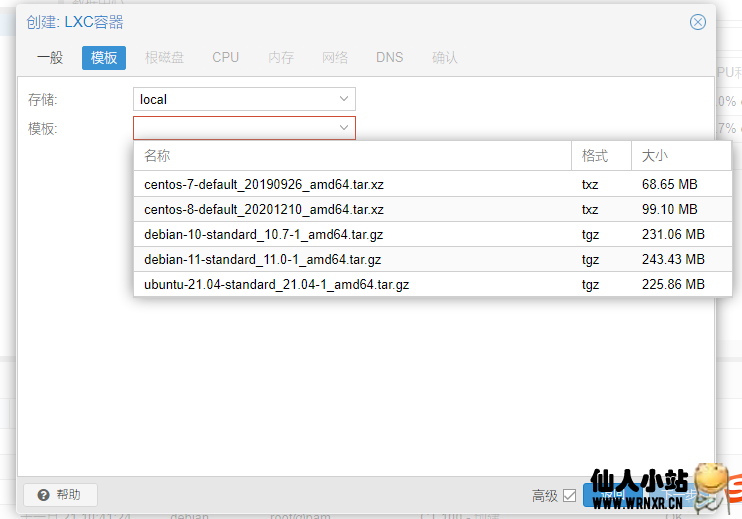The width and height of the screenshot is (742, 519).
Task: Switch to the 网络 (Network) tab
Action: [335, 57]
